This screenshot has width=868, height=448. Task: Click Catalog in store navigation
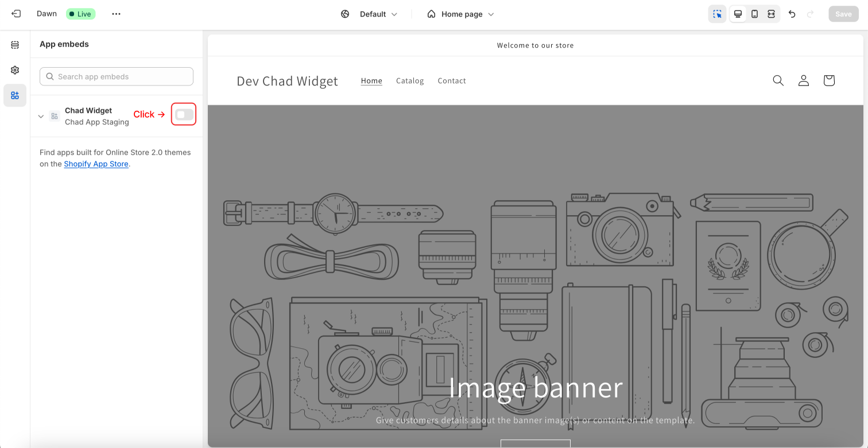coord(410,81)
